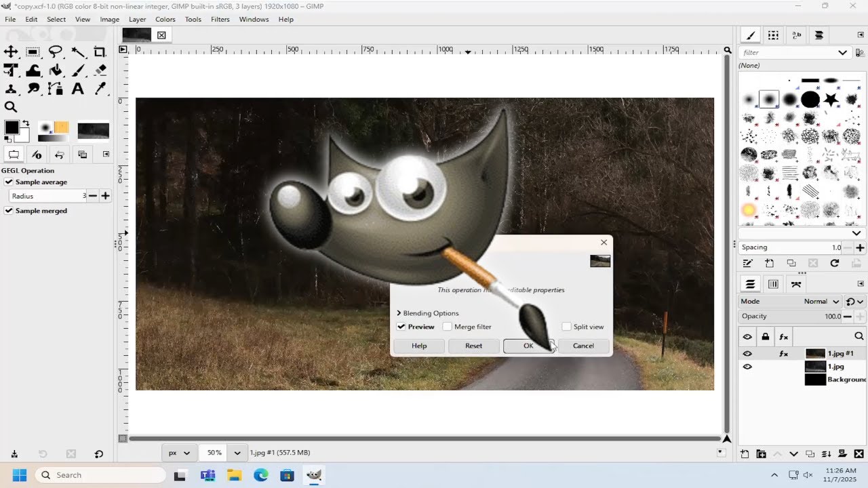Select the Text tool
The width and height of the screenshot is (868, 488).
(78, 88)
